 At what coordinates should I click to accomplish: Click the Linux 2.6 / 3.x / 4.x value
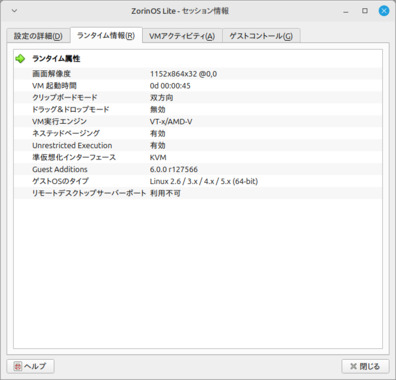204,181
